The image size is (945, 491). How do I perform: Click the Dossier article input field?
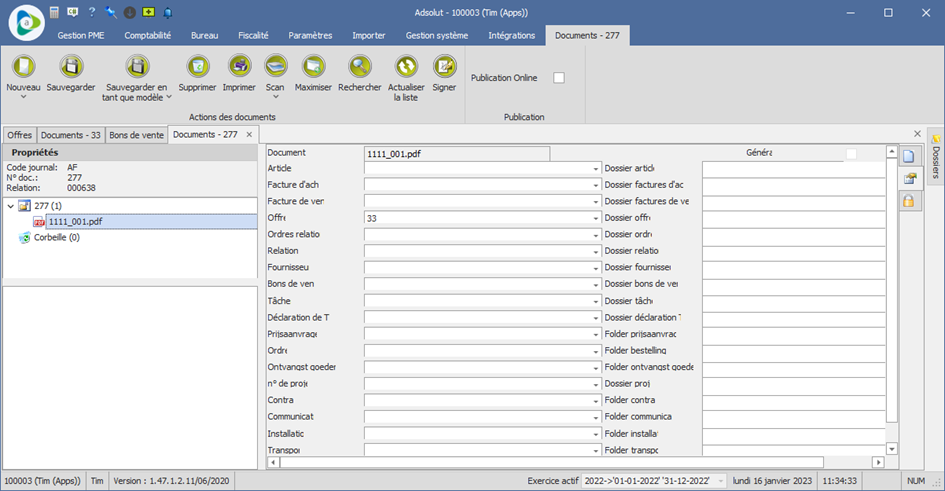click(794, 169)
